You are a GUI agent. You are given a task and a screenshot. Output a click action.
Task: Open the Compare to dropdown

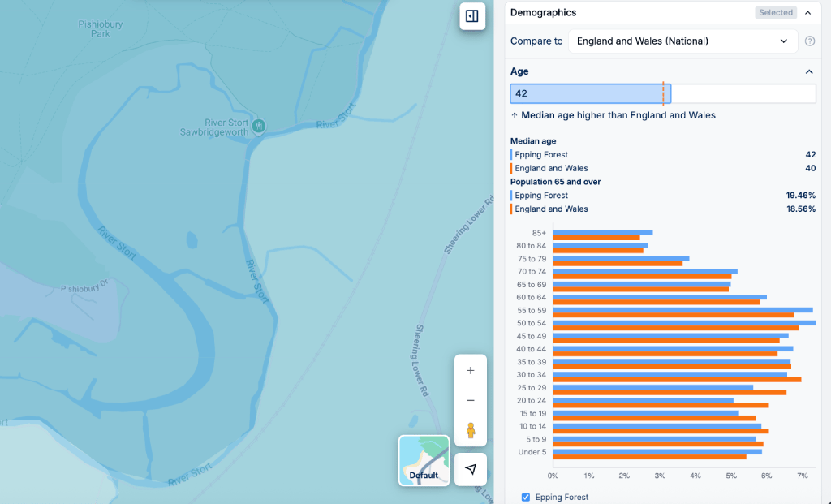pos(682,41)
